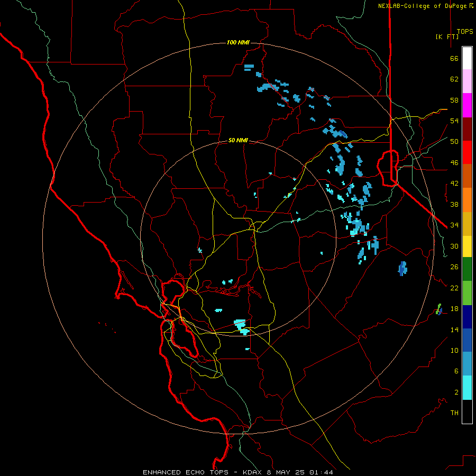Click the '[K FT]' units label
Screen dimensions: 476x476
click(447, 36)
